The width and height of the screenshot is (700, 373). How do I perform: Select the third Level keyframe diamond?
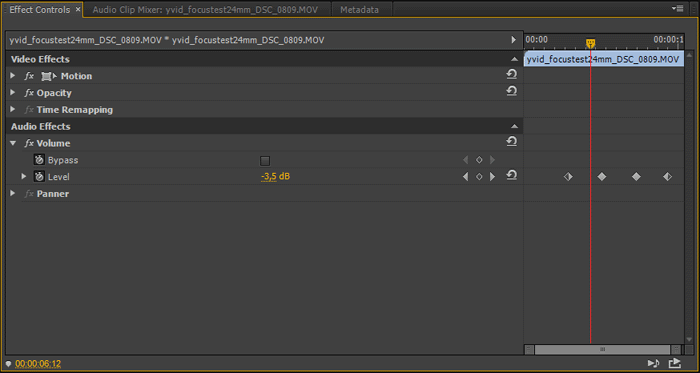tap(636, 177)
